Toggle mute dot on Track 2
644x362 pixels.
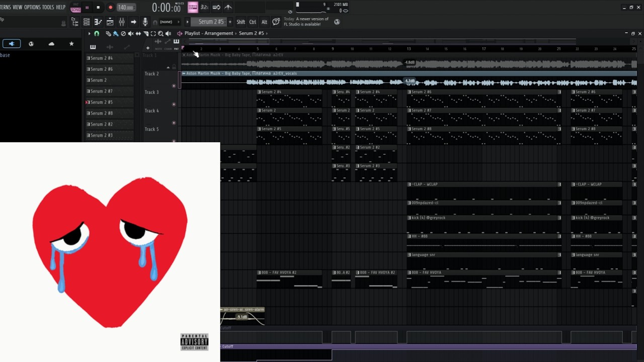(x=174, y=85)
